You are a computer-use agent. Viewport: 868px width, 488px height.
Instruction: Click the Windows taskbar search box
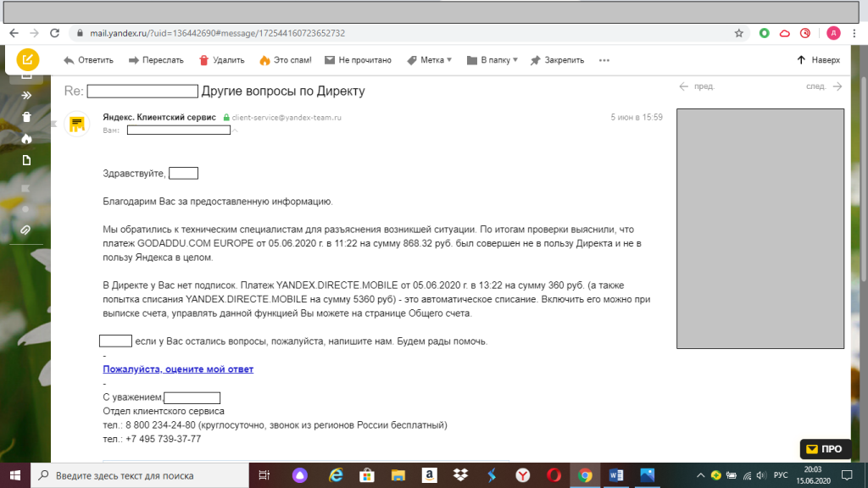[x=140, y=475]
